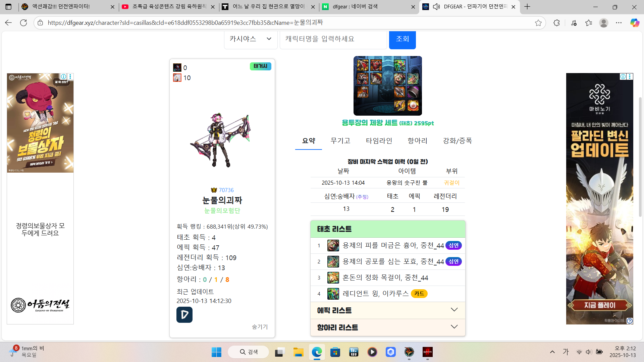Refresh the page with reload icon
This screenshot has width=644, height=362.
coord(23,23)
